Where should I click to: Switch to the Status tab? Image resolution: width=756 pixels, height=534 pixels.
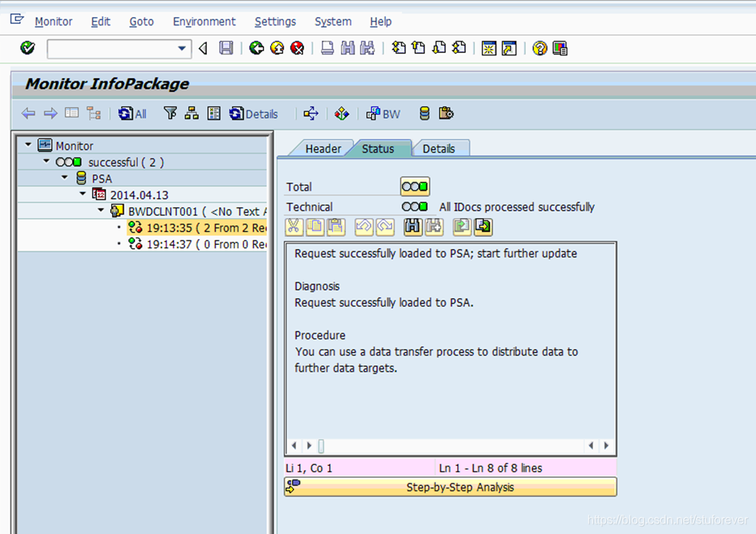(378, 149)
